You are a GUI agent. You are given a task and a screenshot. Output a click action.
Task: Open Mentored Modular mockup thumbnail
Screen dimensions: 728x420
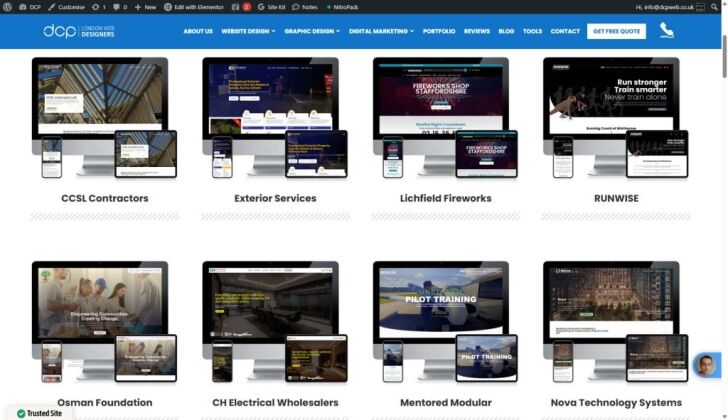445,322
